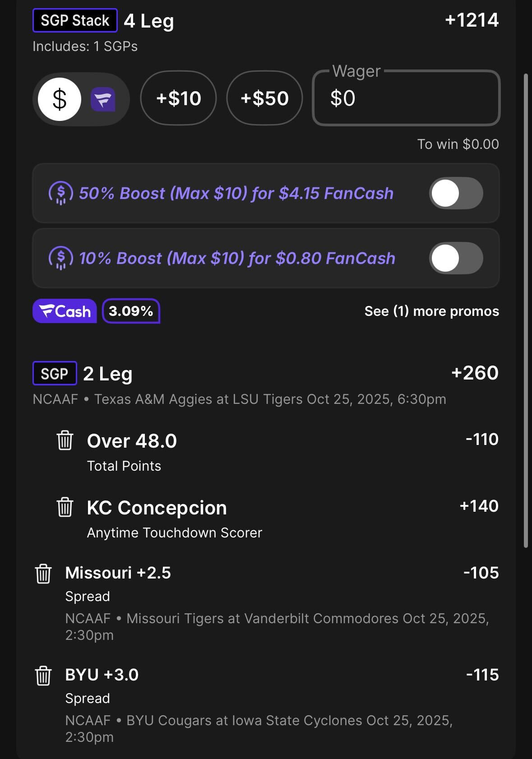Click the 2 Leg SGP badge
Image resolution: width=532 pixels, height=759 pixels.
coord(55,374)
